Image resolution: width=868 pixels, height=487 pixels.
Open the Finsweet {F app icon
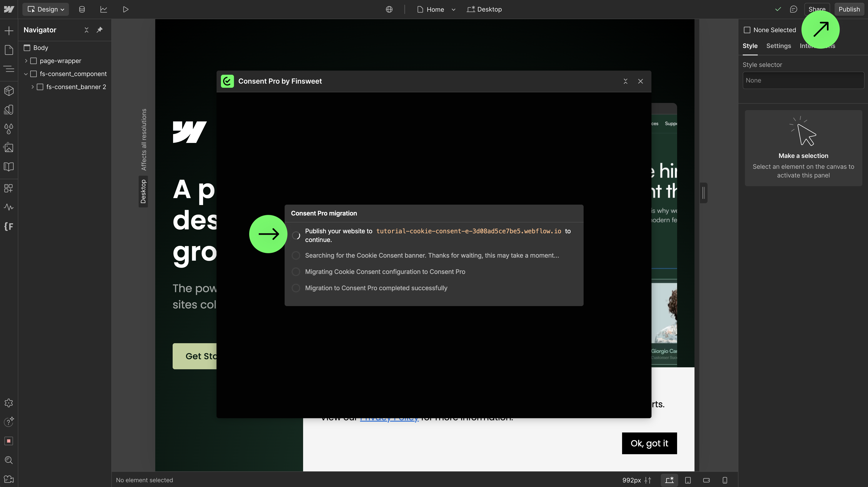(x=9, y=227)
